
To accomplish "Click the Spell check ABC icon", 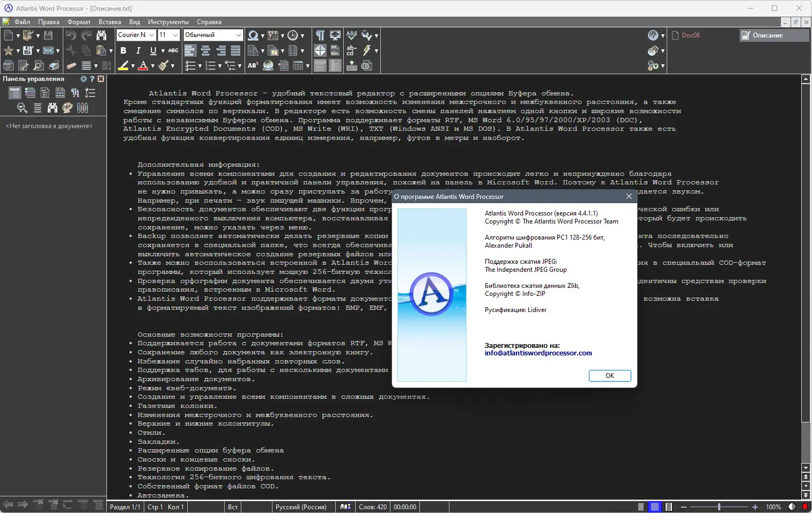I will point(352,35).
